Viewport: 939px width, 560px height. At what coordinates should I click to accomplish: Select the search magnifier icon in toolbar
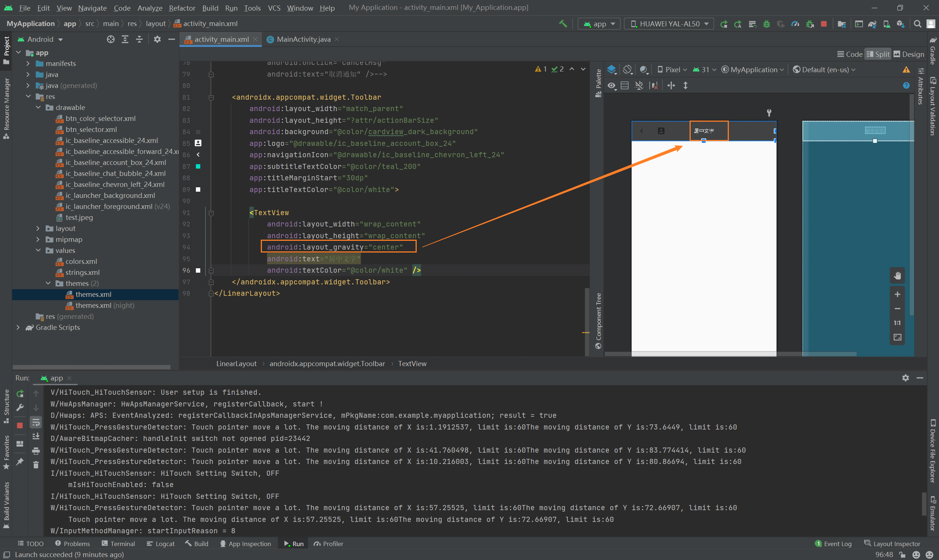918,23
